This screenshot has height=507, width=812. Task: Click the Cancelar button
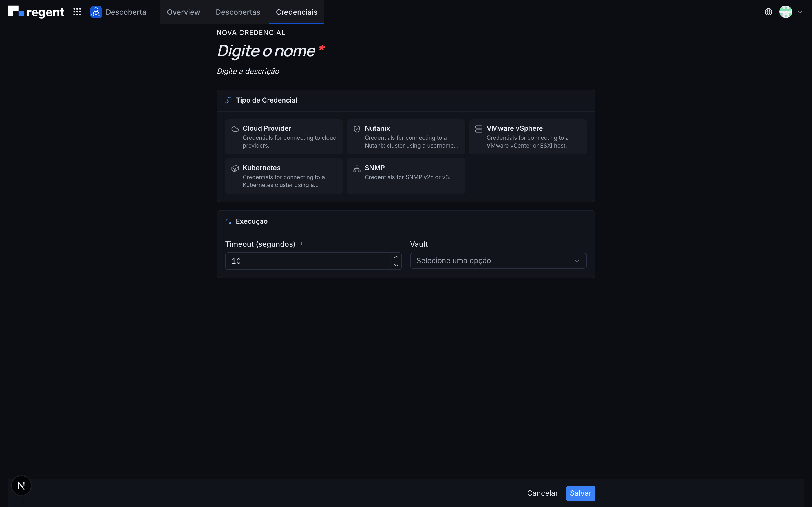(542, 493)
